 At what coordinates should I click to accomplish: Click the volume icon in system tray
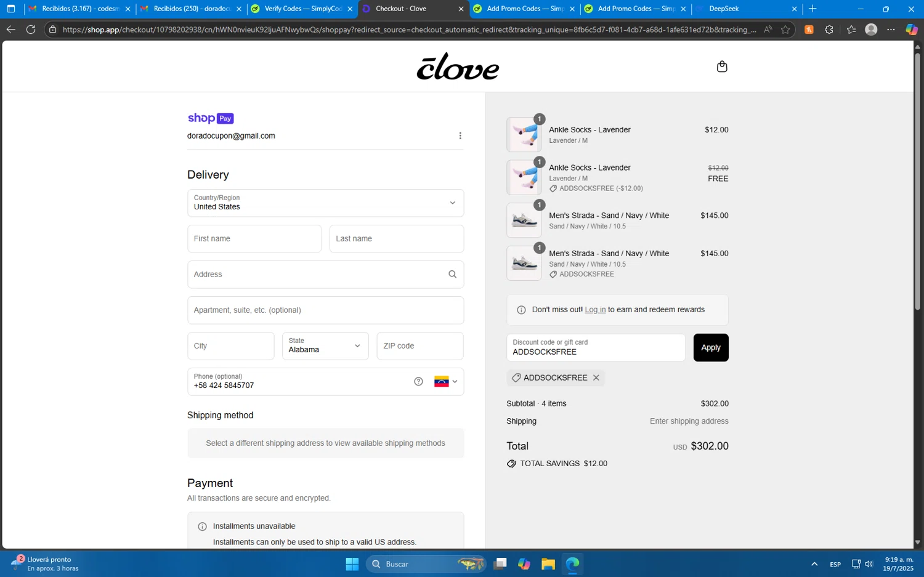click(x=869, y=564)
